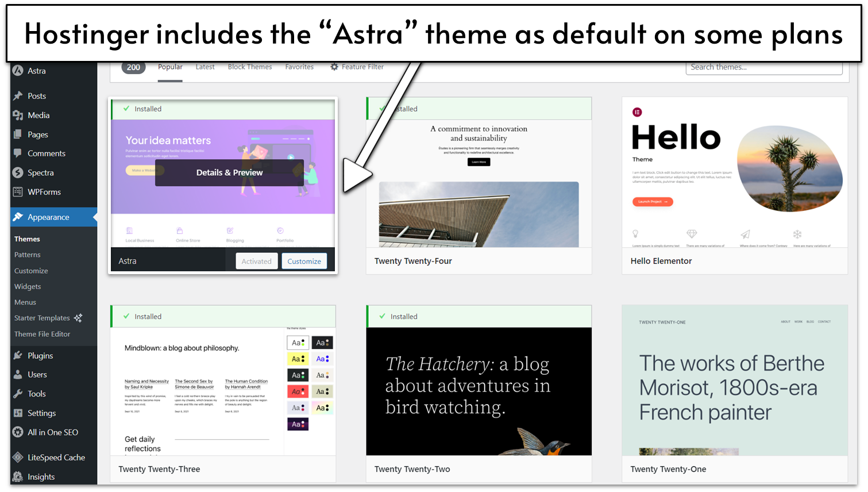
Task: Open the Twenty Twenty-Three theme thumbnail
Action: pos(223,391)
